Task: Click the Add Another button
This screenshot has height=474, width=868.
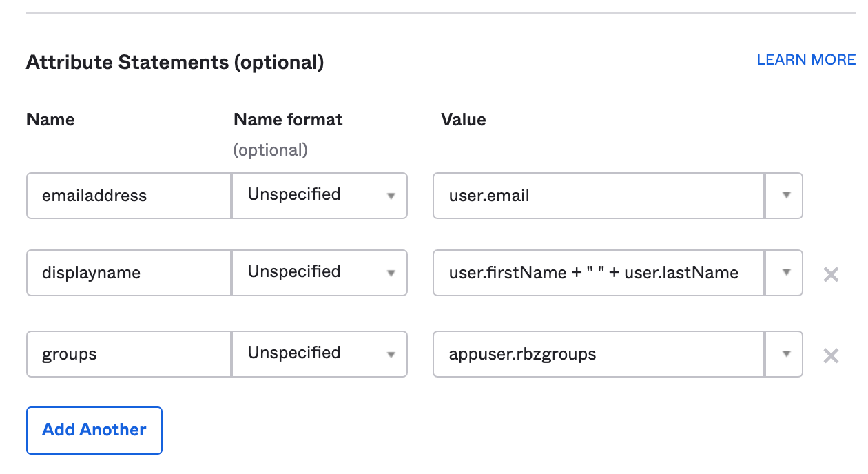Action: click(94, 431)
